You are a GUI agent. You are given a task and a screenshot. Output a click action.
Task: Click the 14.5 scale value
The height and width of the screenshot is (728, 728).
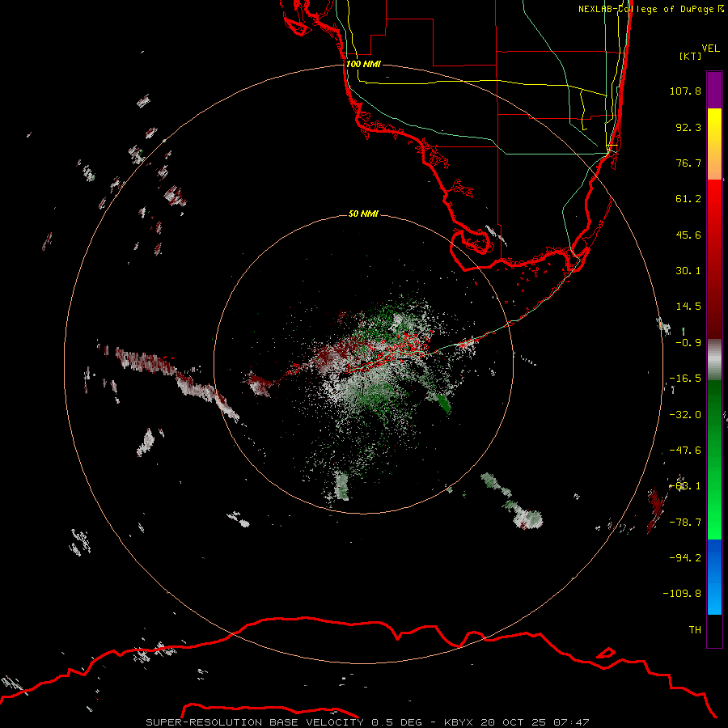[x=688, y=307]
